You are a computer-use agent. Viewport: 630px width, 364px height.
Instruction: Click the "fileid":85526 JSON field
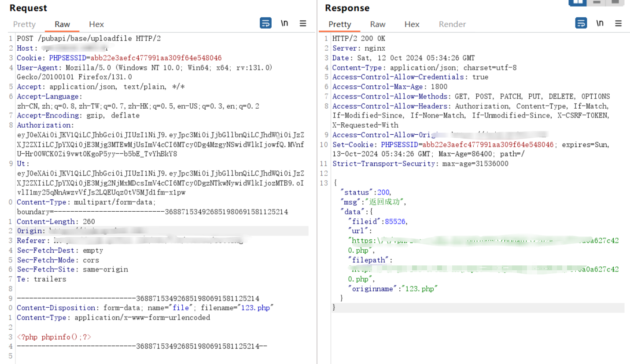coord(378,222)
